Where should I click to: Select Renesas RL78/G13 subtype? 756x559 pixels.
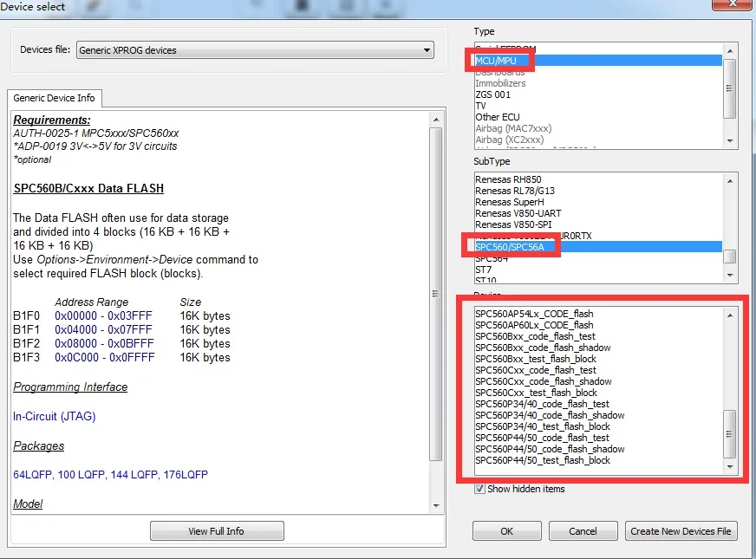598,191
